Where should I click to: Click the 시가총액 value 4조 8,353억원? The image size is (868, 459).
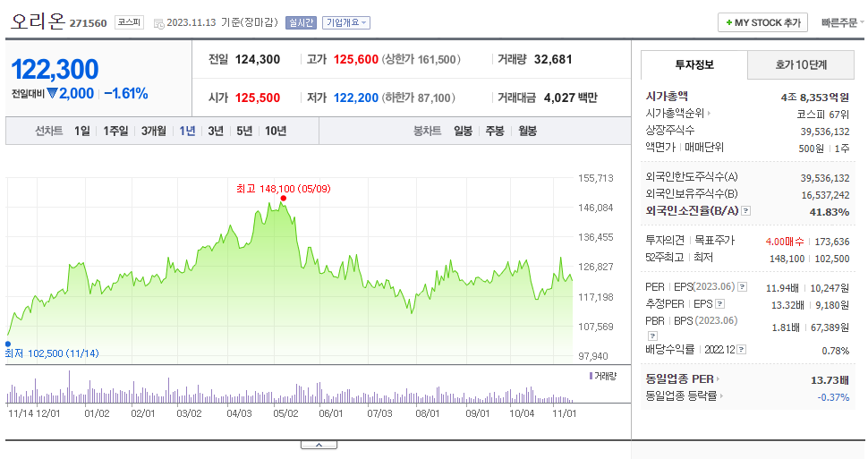coord(815,98)
